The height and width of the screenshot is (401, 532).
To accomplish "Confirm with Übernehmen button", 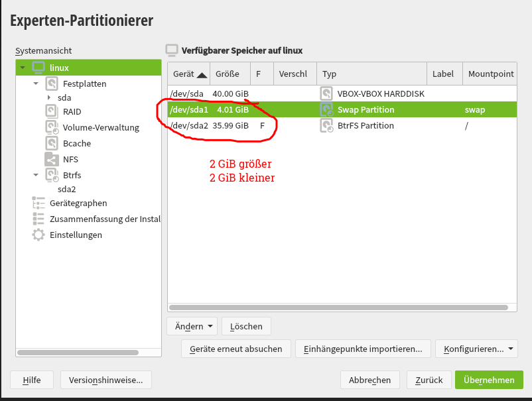I will tap(489, 380).
